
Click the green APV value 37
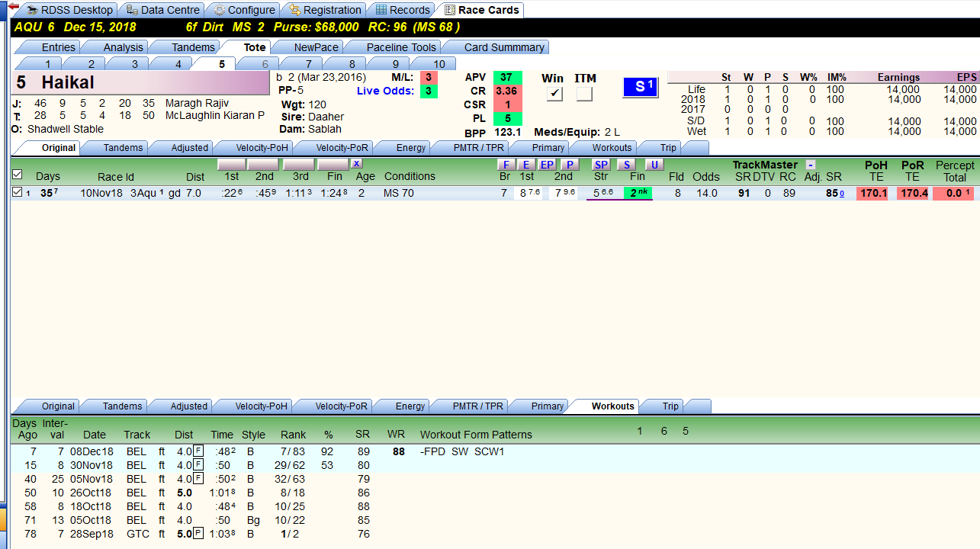tap(507, 78)
